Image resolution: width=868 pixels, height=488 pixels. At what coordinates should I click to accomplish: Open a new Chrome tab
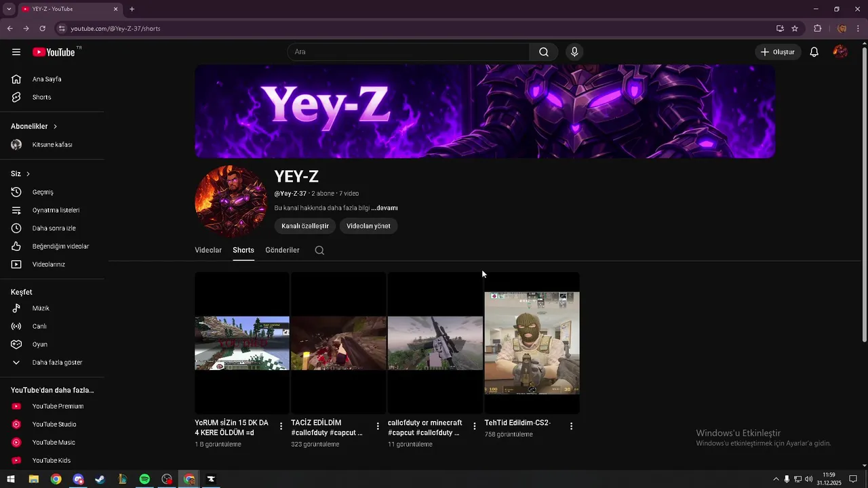(132, 9)
